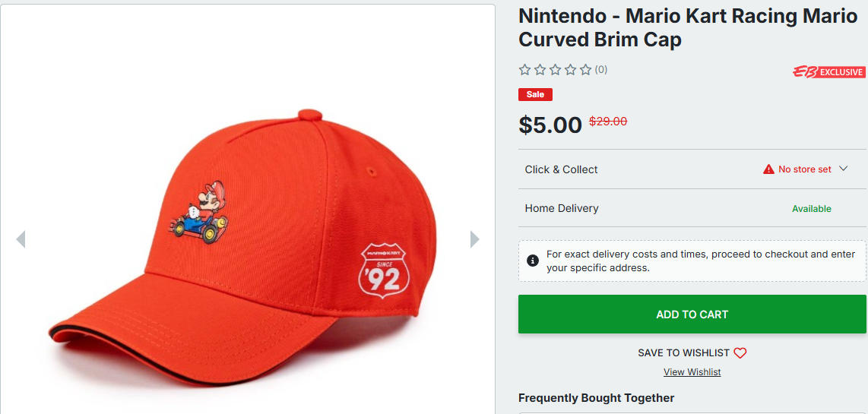Expand the Click & Collect chevron
868x414 pixels.
(x=843, y=169)
